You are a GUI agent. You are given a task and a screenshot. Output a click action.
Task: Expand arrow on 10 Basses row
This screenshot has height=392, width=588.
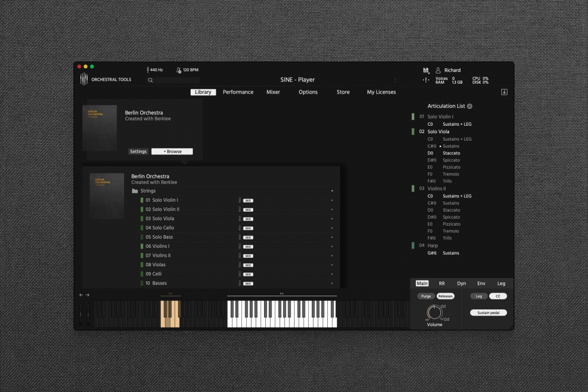pos(332,283)
